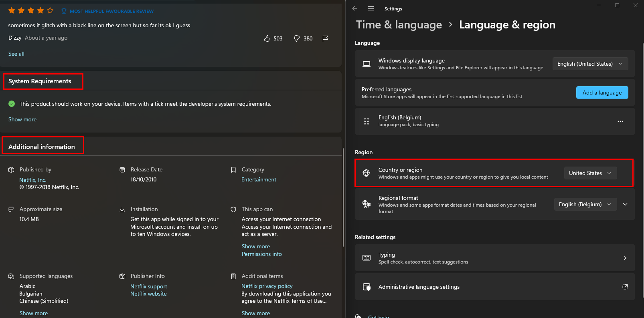Screen dimensions: 644x318
Task: Click the Release Date calendar icon
Action: pyautogui.click(x=122, y=170)
